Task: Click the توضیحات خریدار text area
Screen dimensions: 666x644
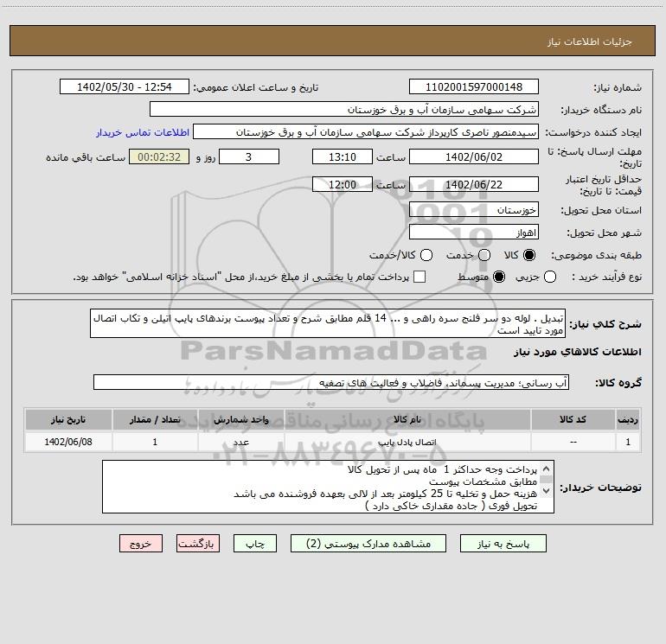Action: point(329,487)
